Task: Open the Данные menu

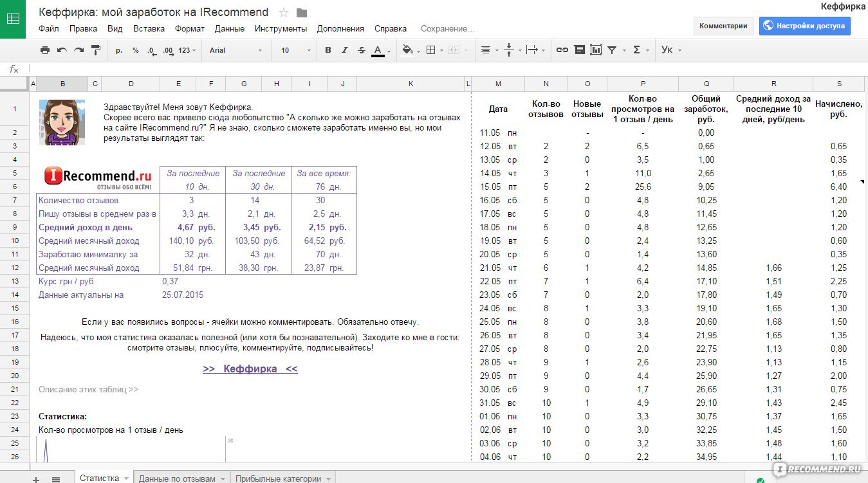Action: click(229, 28)
